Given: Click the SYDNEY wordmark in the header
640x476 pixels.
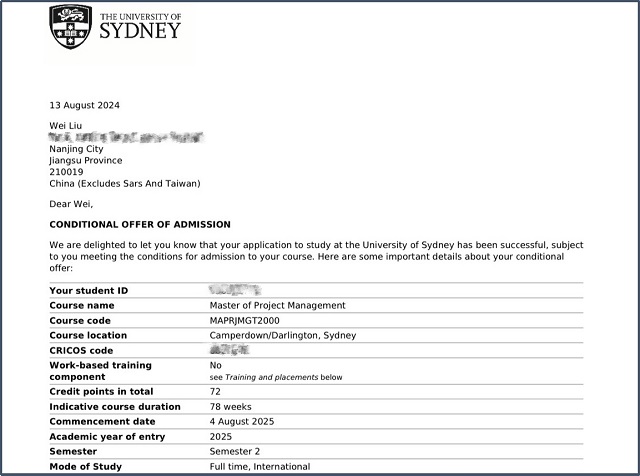Looking at the screenshot, I should point(140,30).
